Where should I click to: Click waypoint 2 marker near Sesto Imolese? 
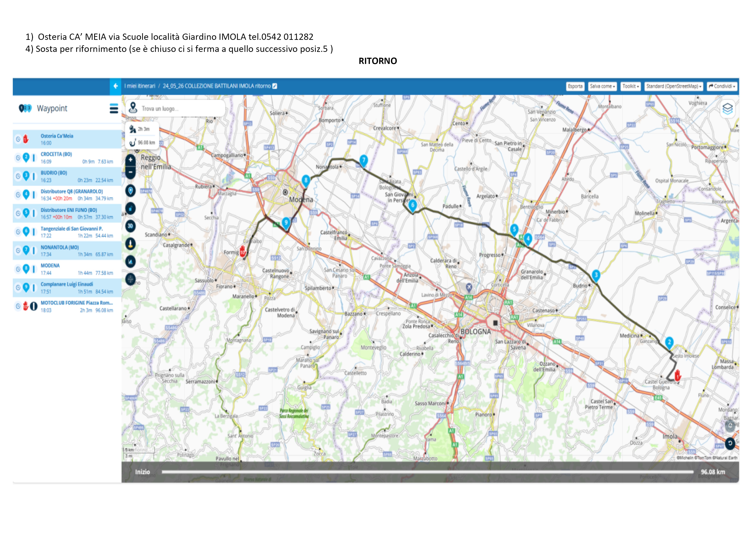669,343
